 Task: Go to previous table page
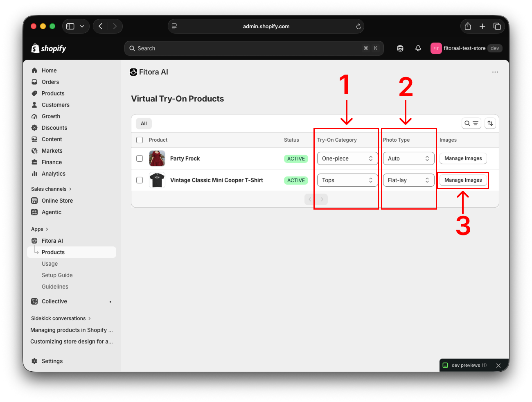[x=310, y=199]
